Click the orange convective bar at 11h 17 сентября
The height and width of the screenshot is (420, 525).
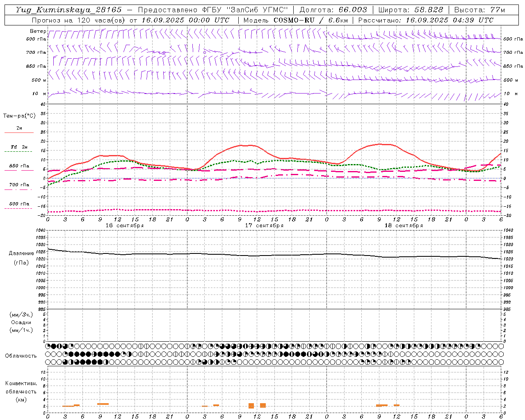(251, 406)
